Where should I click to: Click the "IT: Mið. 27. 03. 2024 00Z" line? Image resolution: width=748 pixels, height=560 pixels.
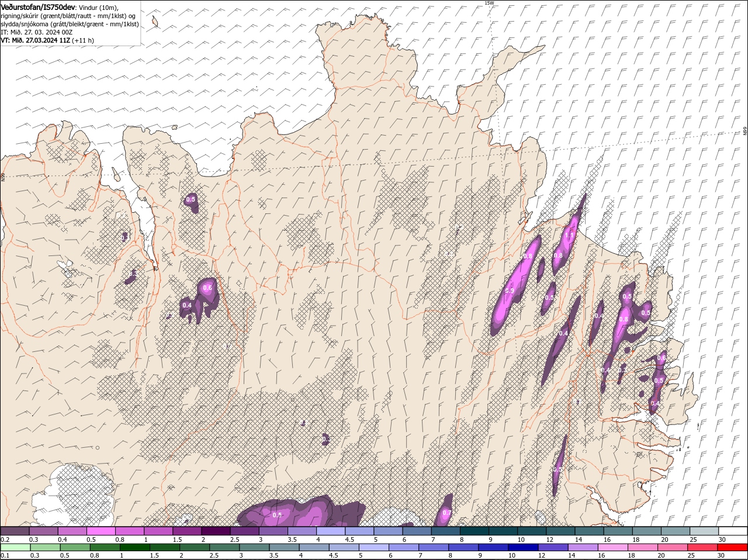click(x=36, y=32)
